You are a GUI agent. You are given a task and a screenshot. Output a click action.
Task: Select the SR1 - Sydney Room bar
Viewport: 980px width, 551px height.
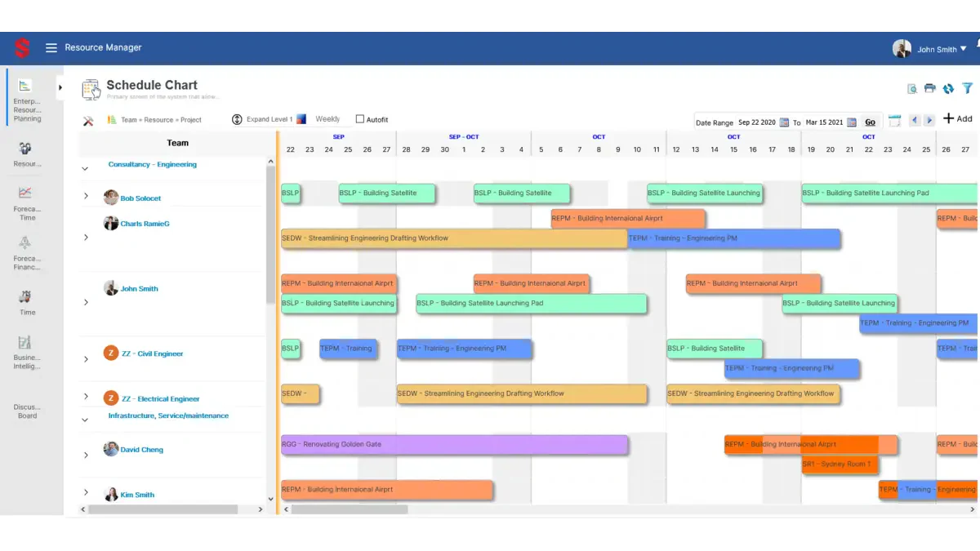(840, 464)
